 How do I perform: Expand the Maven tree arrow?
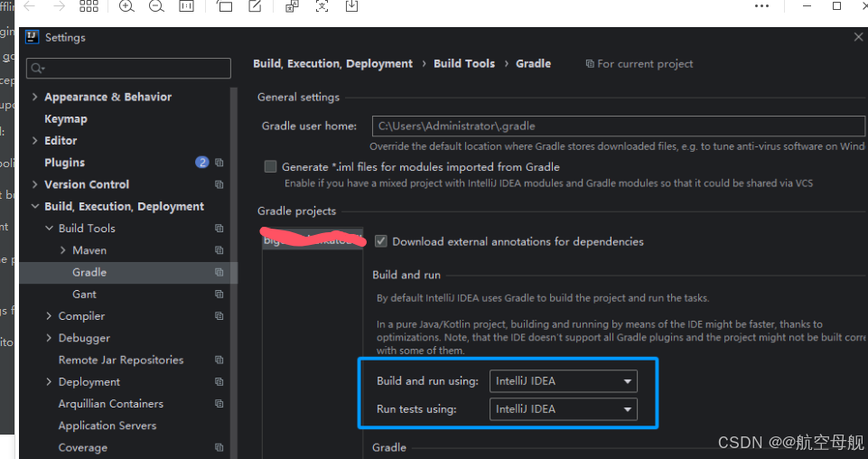coord(63,250)
